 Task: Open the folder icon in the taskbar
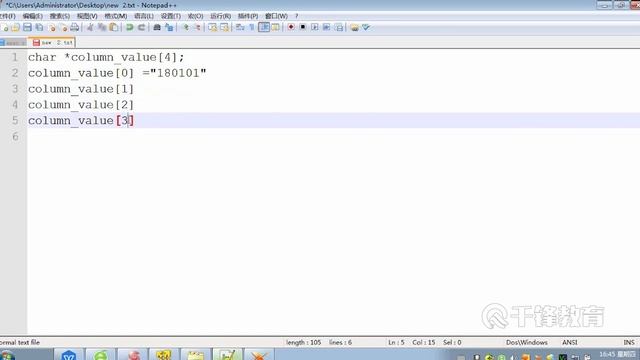(x=196, y=354)
